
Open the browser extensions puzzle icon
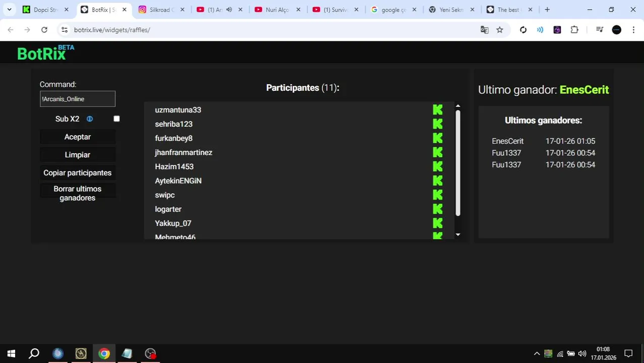coord(574,30)
